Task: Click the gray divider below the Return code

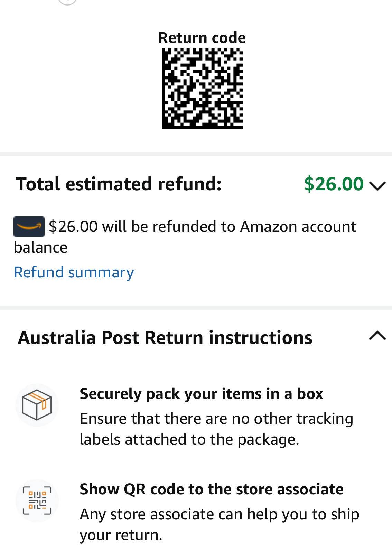Action: pos(196,154)
